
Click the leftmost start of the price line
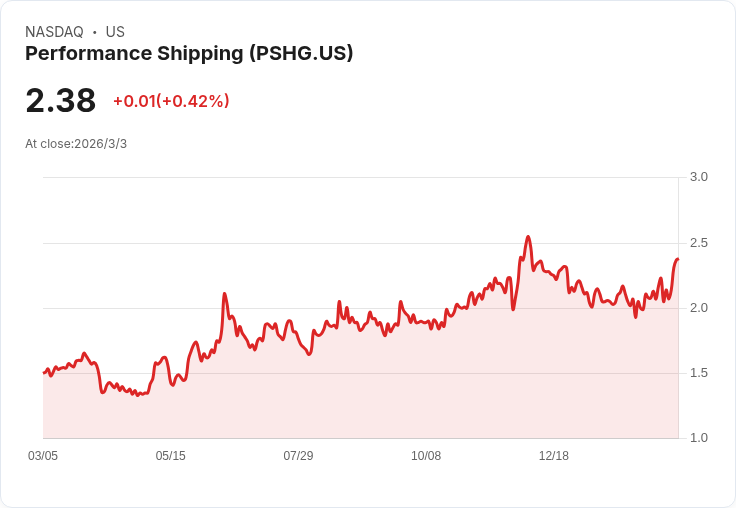44,373
